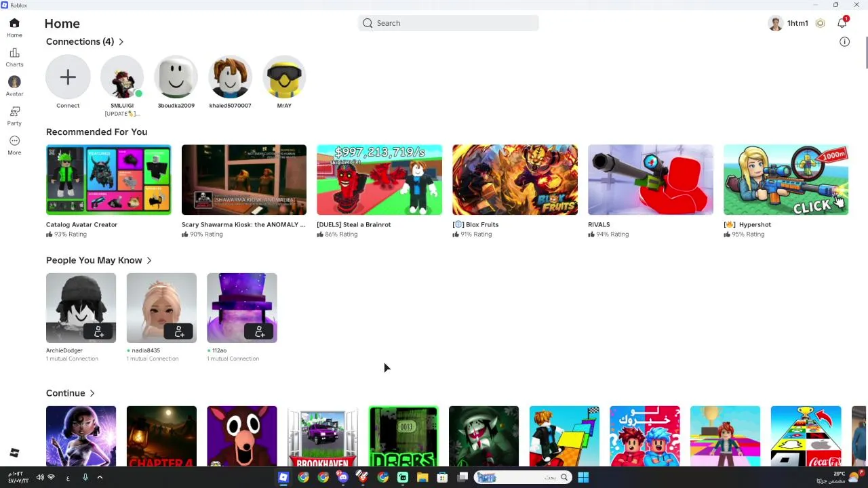Click the Roblox logo at sidebar bottom
The height and width of the screenshot is (488, 868).
pyautogui.click(x=14, y=453)
